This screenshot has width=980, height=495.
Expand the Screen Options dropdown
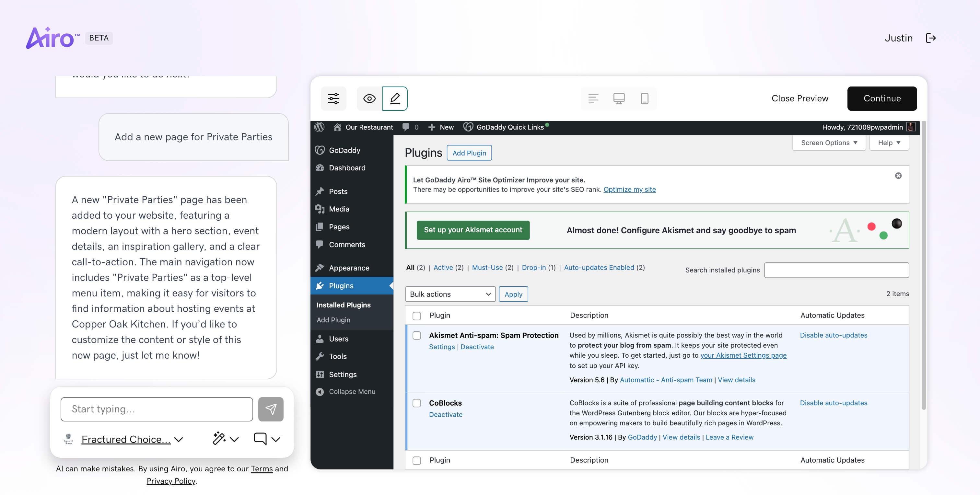[x=829, y=143]
